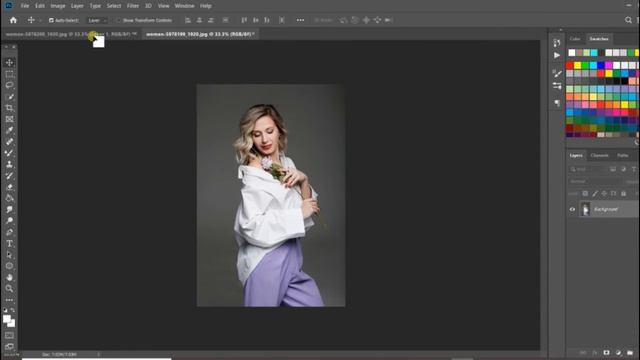Select the Eyedropper tool
This screenshot has width=640, height=360.
click(x=9, y=130)
